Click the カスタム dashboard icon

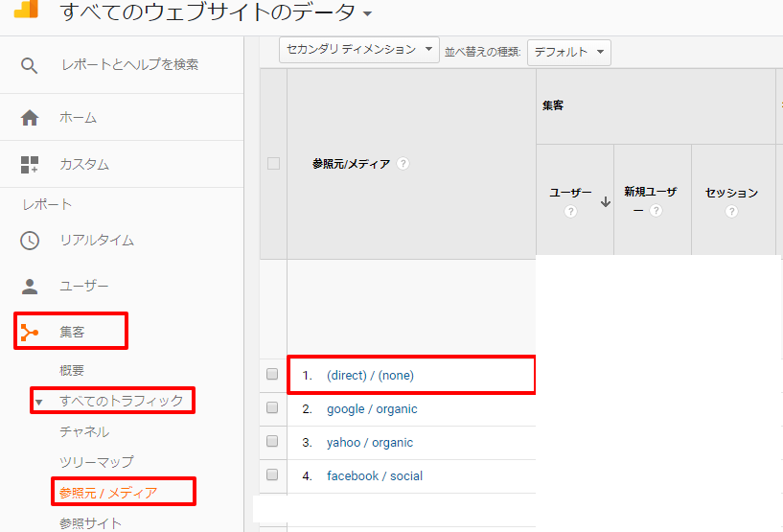[30, 164]
